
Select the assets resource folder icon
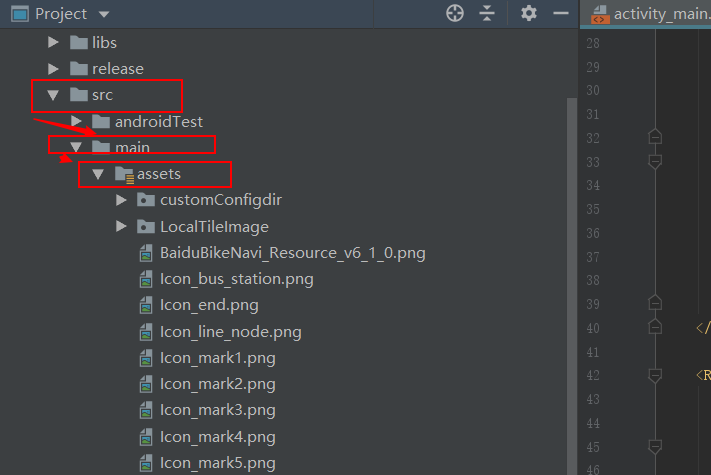[x=124, y=174]
